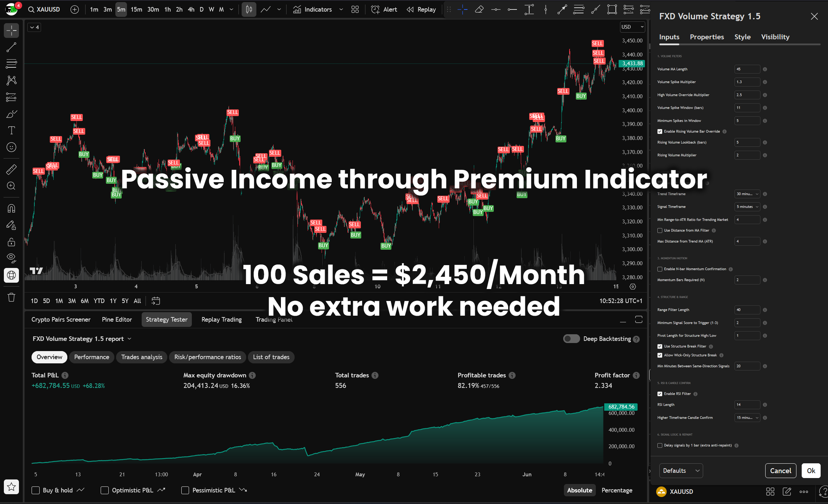Select the Text annotation tool
Viewport: 828px width, 504px height.
11,130
